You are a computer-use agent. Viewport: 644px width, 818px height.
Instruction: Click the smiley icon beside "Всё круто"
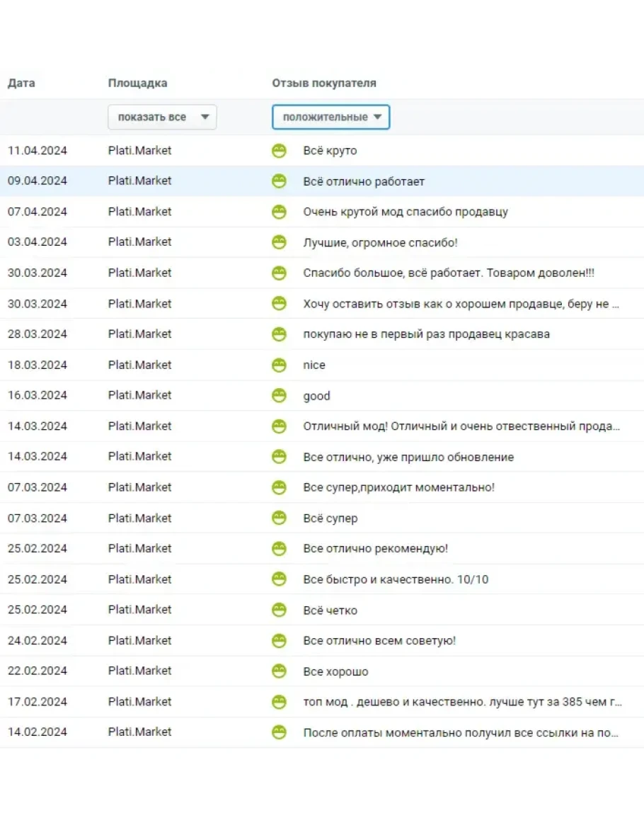[280, 150]
